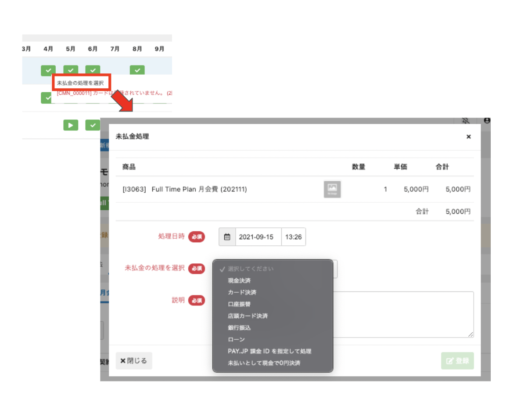Image resolution: width=532 pixels, height=417 pixels.
Task: Choose カード決済 in the payment dropdown
Action: pyautogui.click(x=242, y=292)
